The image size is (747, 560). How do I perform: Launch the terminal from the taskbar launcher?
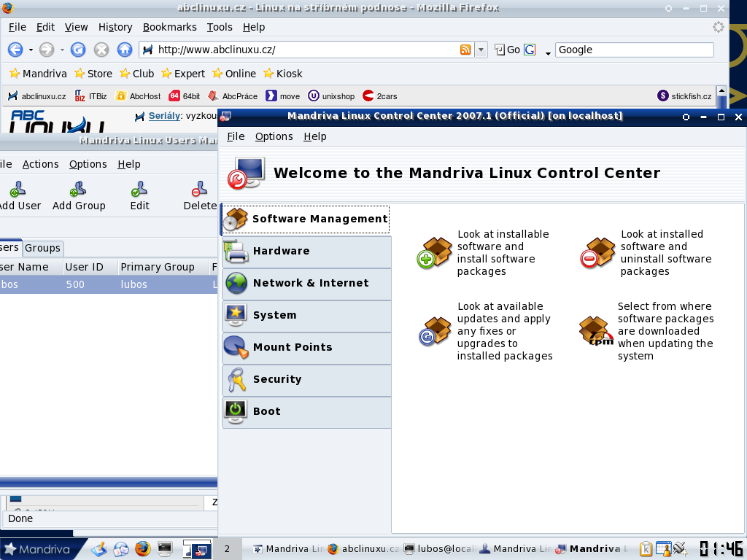pyautogui.click(x=164, y=549)
